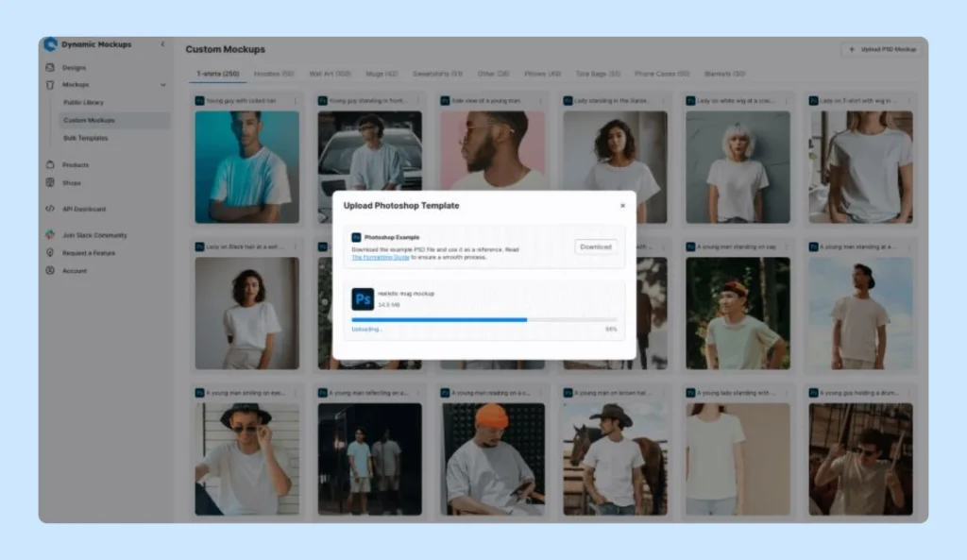Click the upload progress bar

[x=484, y=320]
